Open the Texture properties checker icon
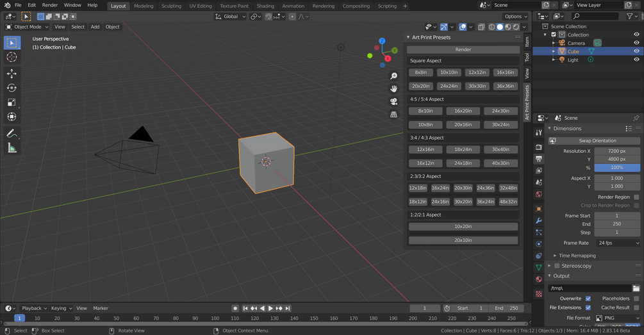 (x=539, y=294)
